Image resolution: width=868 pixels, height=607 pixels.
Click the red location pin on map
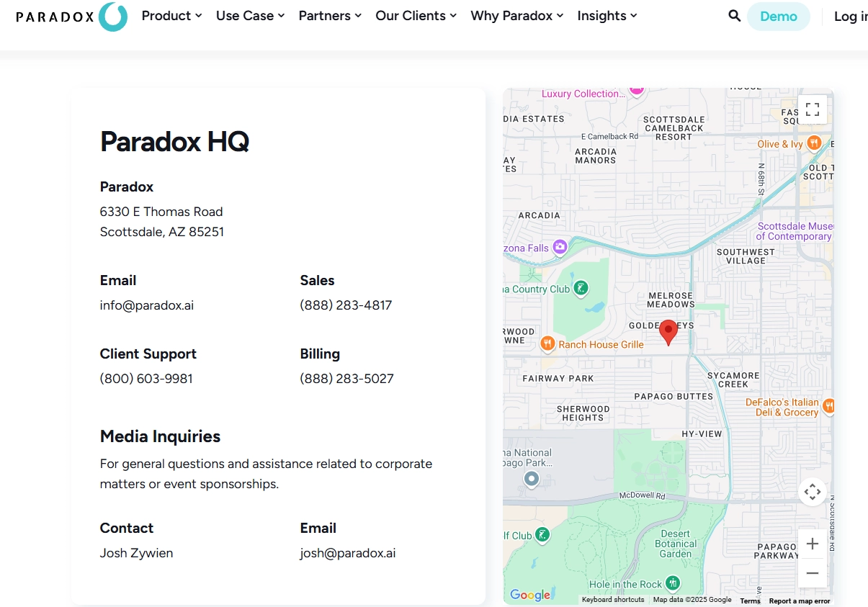click(668, 332)
